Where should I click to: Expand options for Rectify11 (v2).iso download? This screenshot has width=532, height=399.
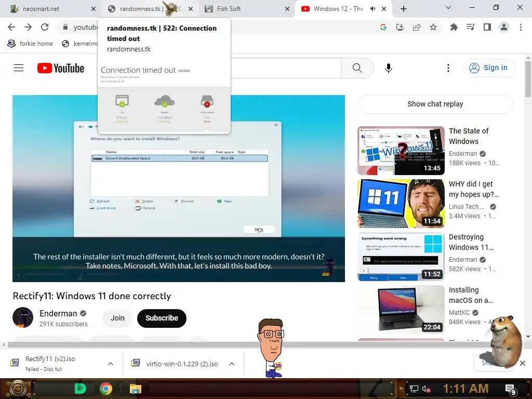[111, 364]
